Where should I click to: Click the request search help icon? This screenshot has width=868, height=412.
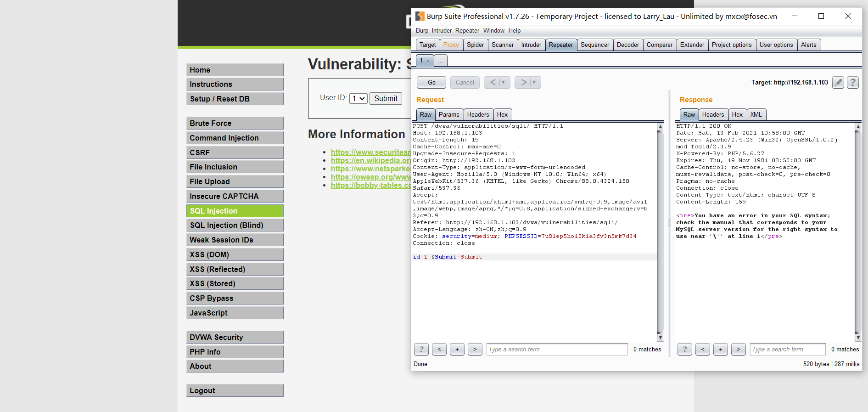coord(421,350)
